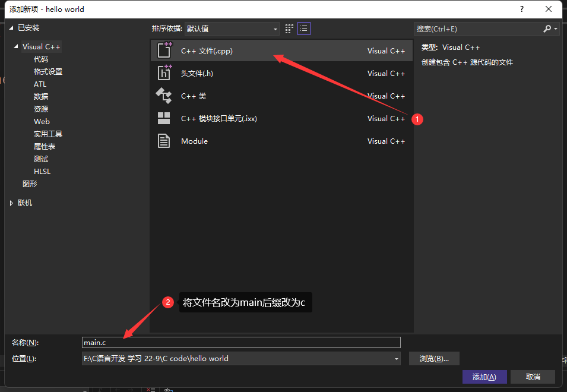Toggle the list view display mode
The height and width of the screenshot is (392, 567).
coord(303,28)
